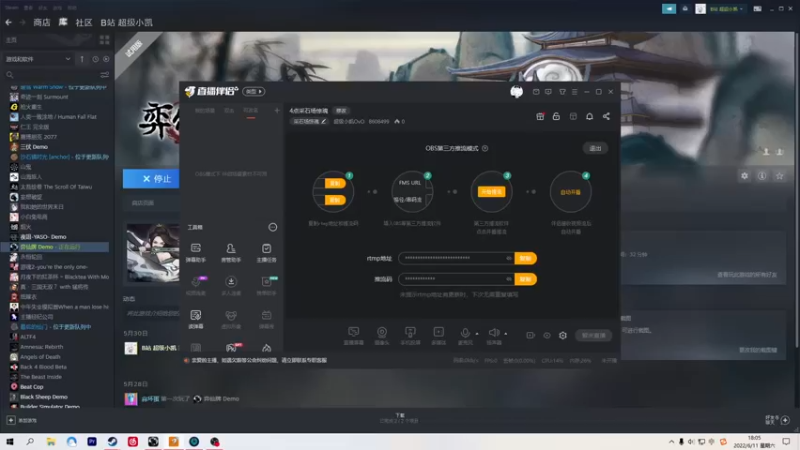Click the 退出 button to exit OBS mode
The width and height of the screenshot is (800, 450).
click(595, 148)
